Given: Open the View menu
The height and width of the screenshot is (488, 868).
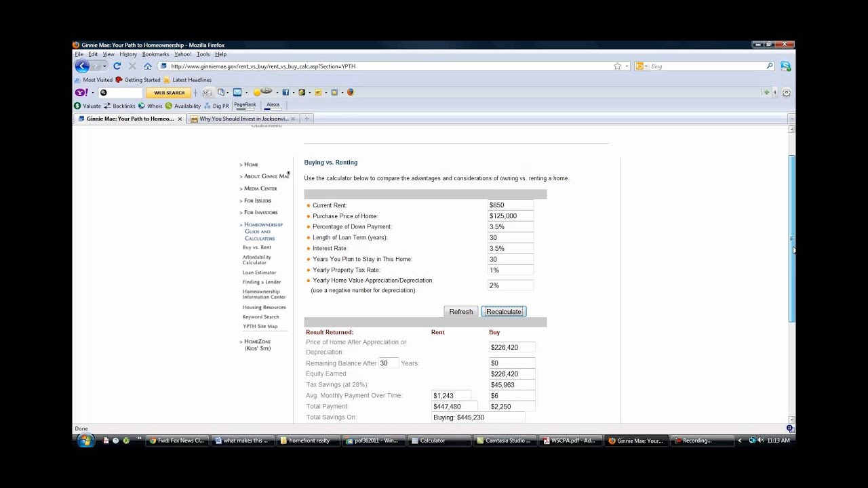Looking at the screenshot, I should click(x=108, y=54).
